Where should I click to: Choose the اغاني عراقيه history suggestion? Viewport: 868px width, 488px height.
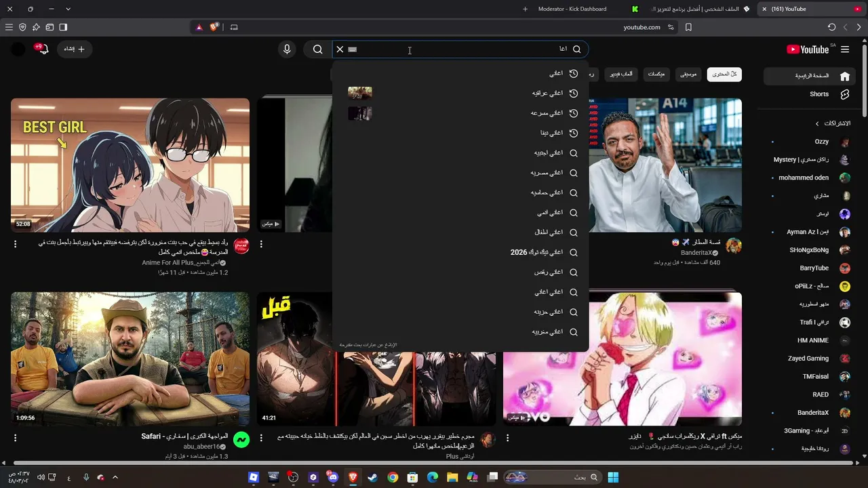(461, 94)
